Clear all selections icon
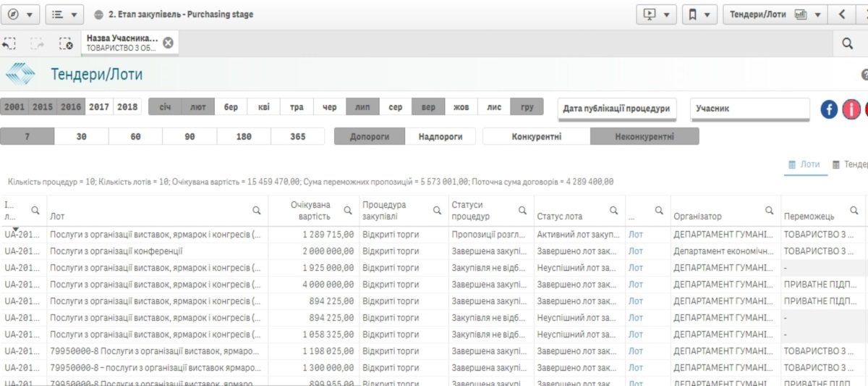This screenshot has height=386, width=868. click(x=66, y=44)
